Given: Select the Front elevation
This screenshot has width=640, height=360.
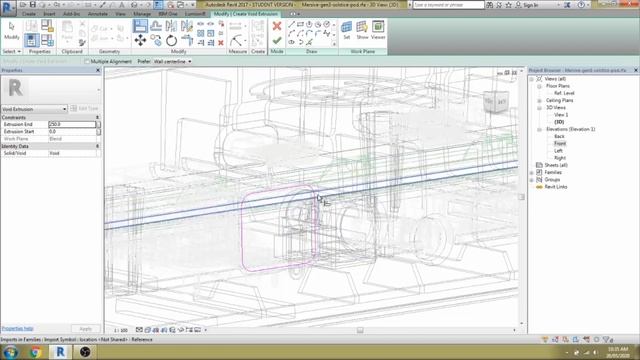Looking at the screenshot, I should [560, 144].
